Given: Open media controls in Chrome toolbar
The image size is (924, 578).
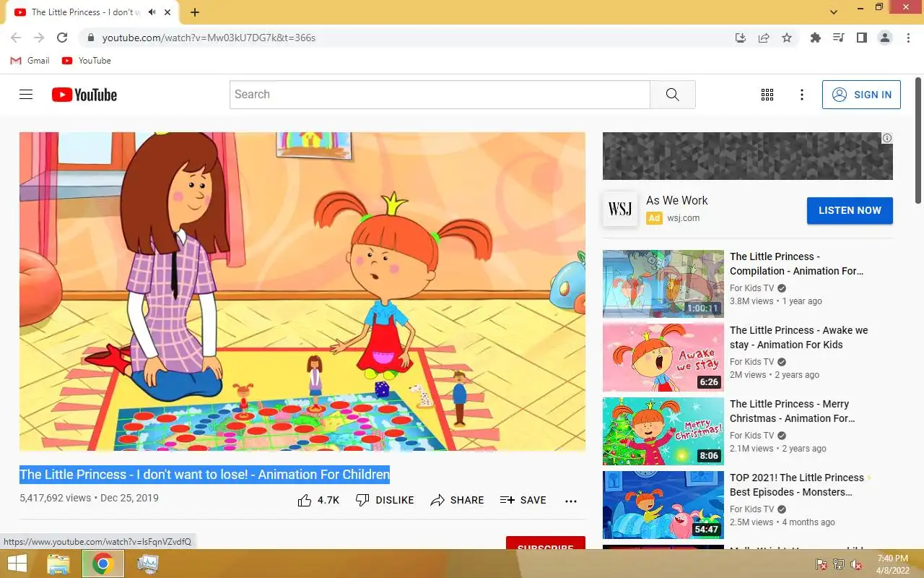Looking at the screenshot, I should [x=839, y=38].
